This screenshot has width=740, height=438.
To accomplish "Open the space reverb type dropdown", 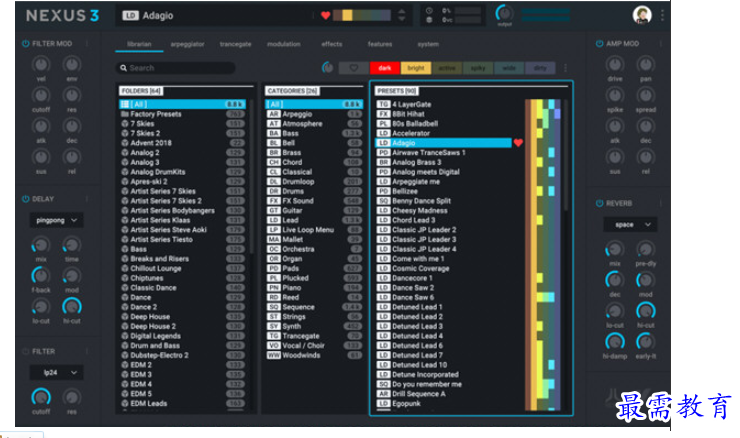I will point(633,225).
